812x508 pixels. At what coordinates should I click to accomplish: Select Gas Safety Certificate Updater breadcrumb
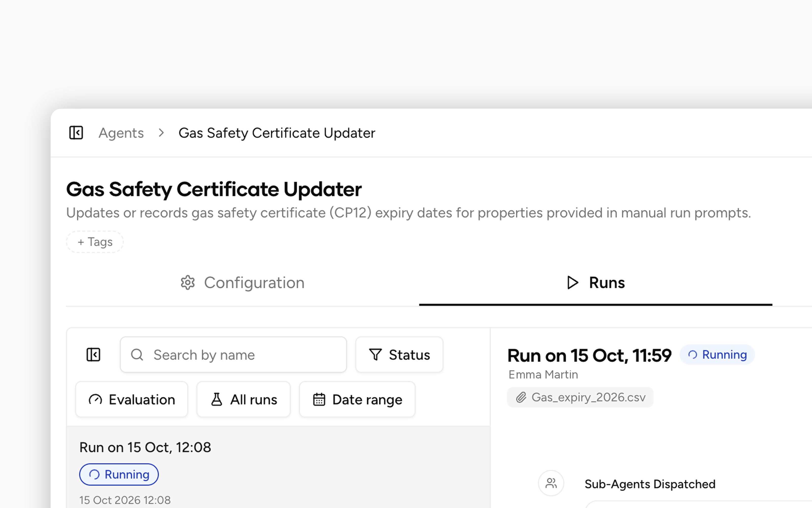pos(277,133)
